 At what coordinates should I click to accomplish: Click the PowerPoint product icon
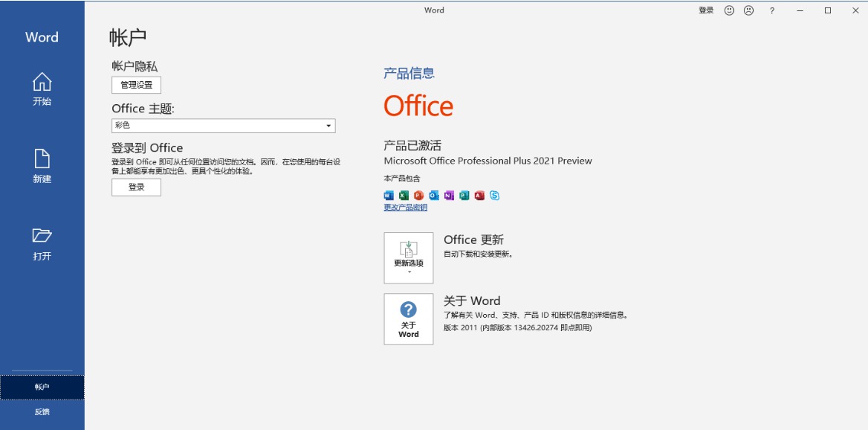tap(418, 195)
